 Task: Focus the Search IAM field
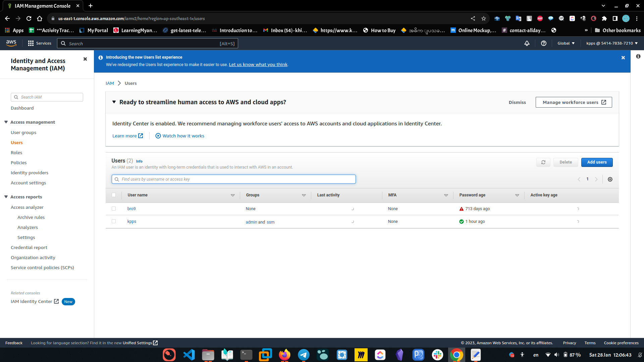click(47, 97)
